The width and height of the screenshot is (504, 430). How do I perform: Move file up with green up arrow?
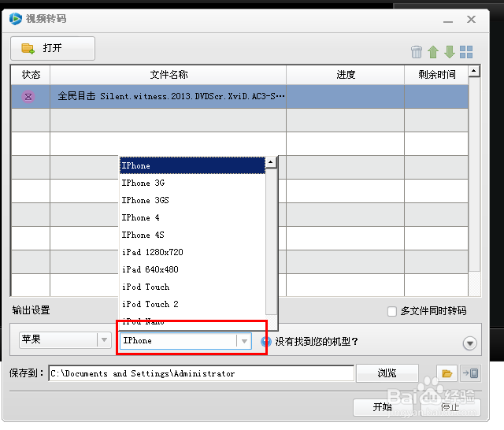(433, 52)
